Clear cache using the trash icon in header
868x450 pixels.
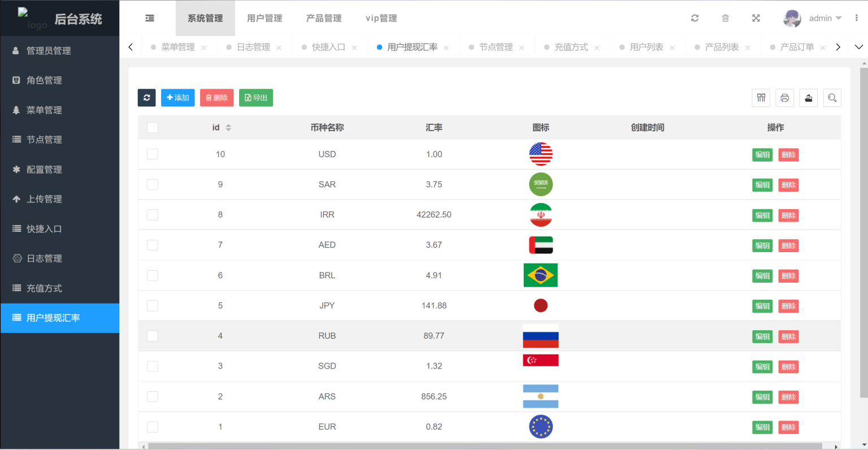point(725,18)
